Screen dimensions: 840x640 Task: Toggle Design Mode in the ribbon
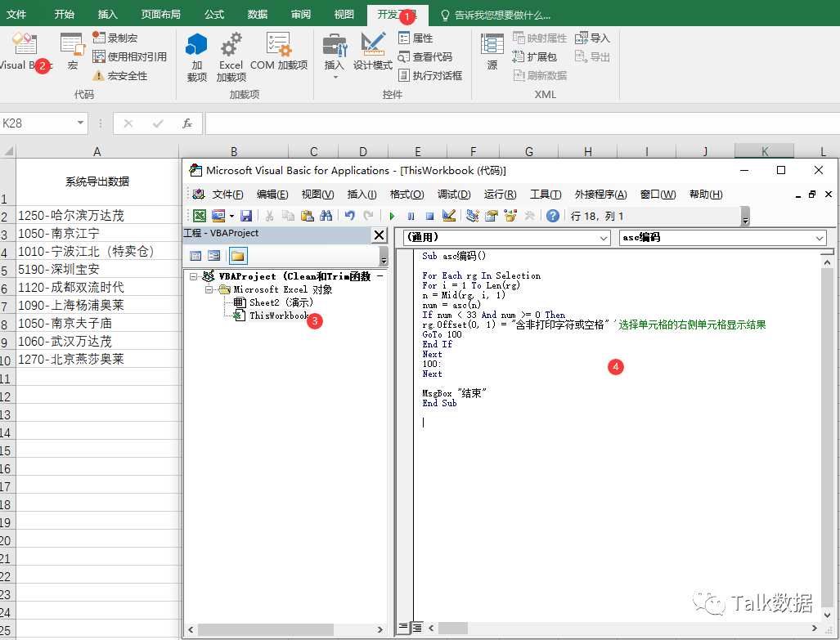tap(373, 51)
